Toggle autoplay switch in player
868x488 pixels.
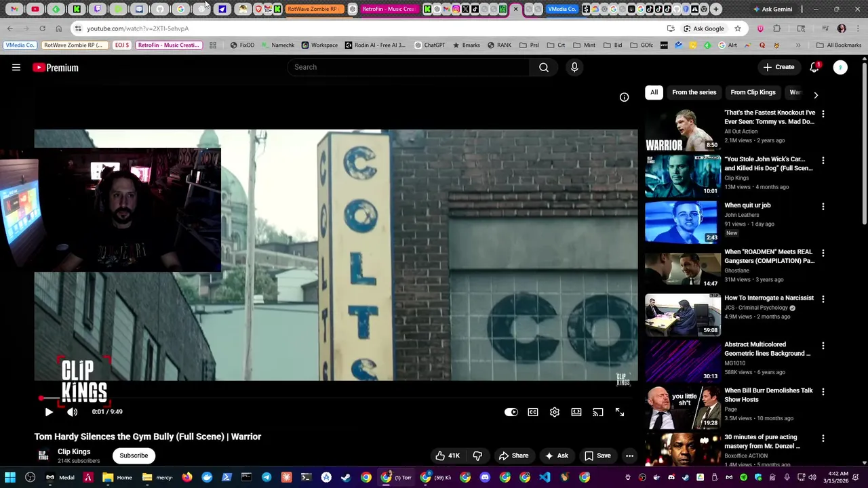(x=511, y=411)
